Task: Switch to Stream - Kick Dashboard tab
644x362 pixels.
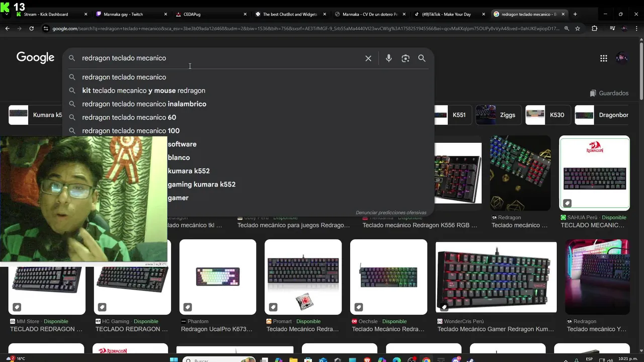Action: point(49,14)
